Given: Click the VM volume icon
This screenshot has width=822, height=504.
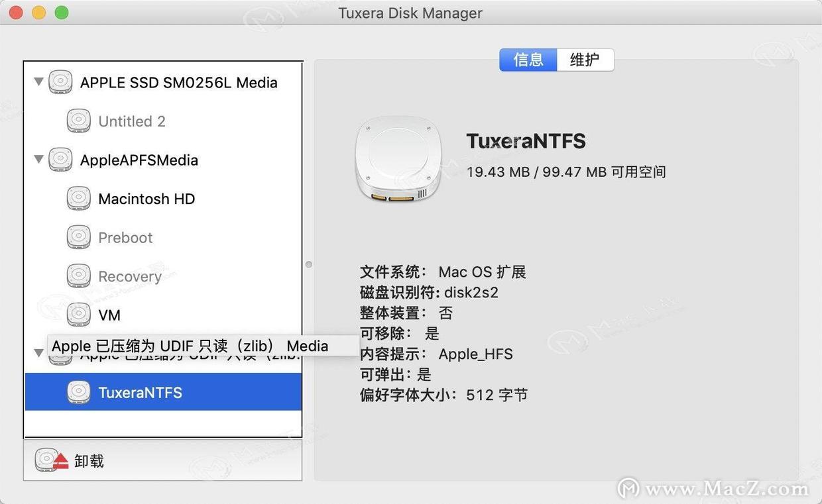Looking at the screenshot, I should pos(78,315).
